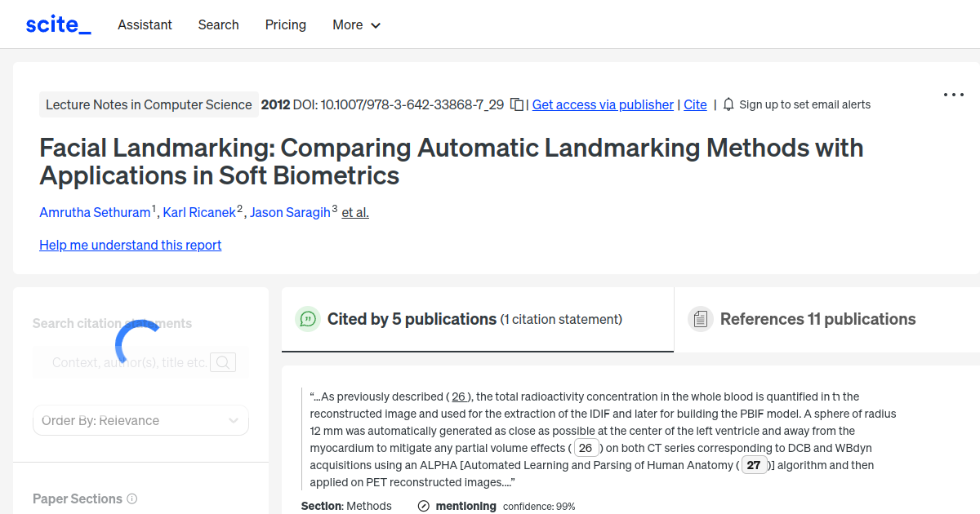Click the Paper Sections info icon
The image size is (980, 514).
point(132,498)
